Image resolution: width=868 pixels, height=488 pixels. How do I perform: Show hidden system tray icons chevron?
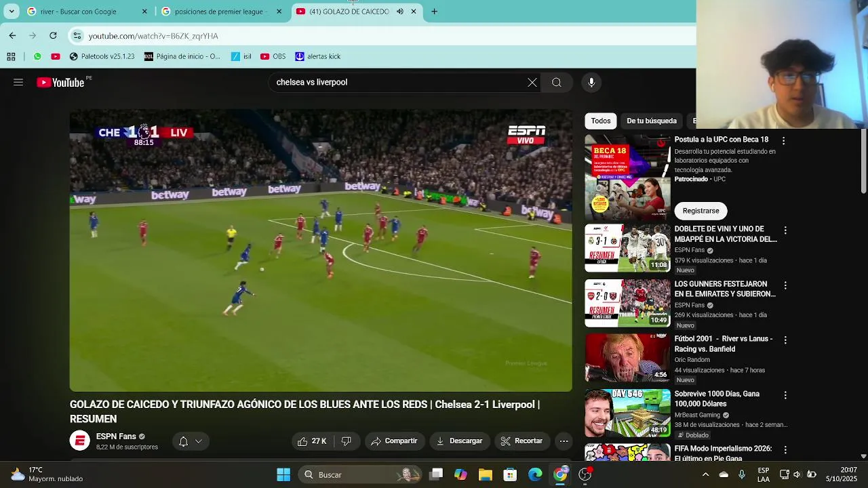click(705, 474)
